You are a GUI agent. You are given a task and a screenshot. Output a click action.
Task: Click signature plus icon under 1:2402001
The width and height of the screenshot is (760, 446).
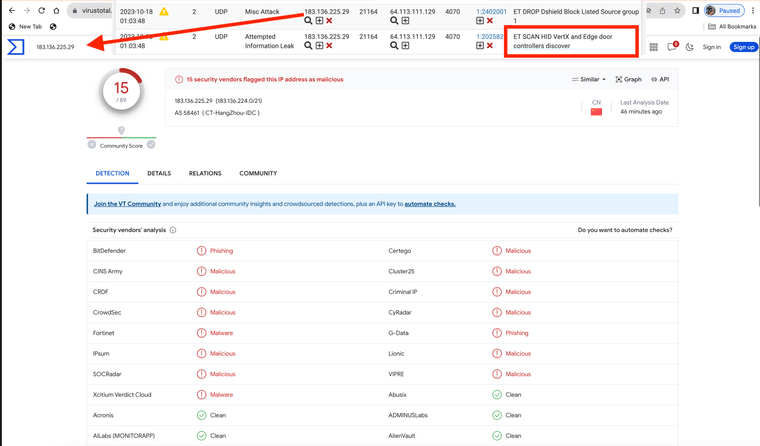pos(480,20)
